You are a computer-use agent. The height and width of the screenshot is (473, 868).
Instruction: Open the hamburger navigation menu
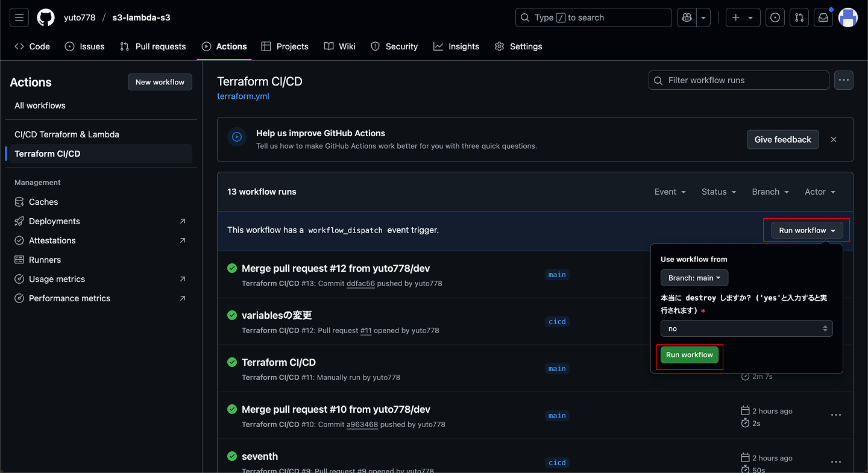[19, 17]
